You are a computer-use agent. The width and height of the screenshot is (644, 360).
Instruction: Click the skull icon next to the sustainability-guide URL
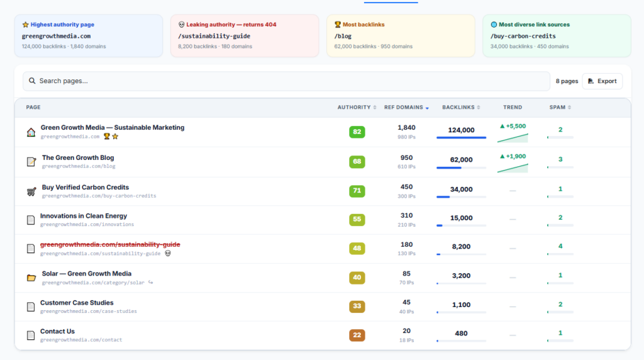[167, 253]
